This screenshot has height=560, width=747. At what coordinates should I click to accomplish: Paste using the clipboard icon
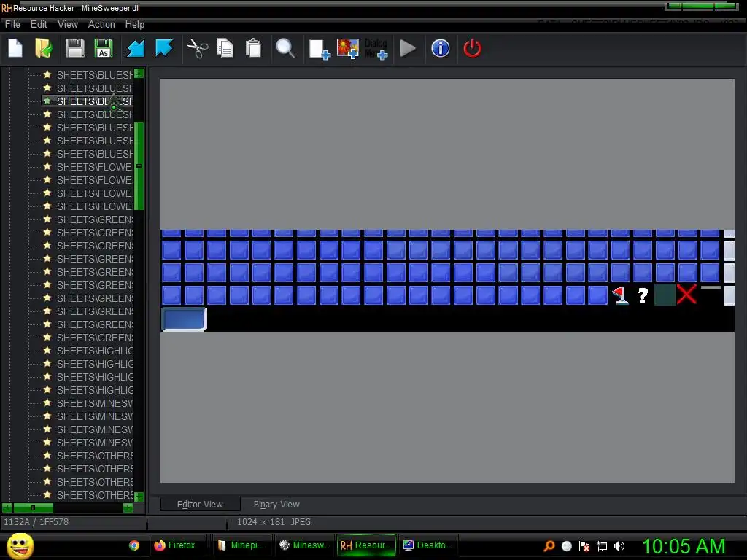coord(253,48)
